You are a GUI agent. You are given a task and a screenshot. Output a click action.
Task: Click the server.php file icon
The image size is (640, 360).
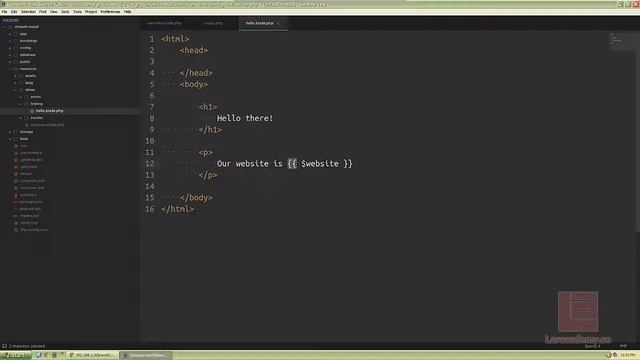pos(16,223)
